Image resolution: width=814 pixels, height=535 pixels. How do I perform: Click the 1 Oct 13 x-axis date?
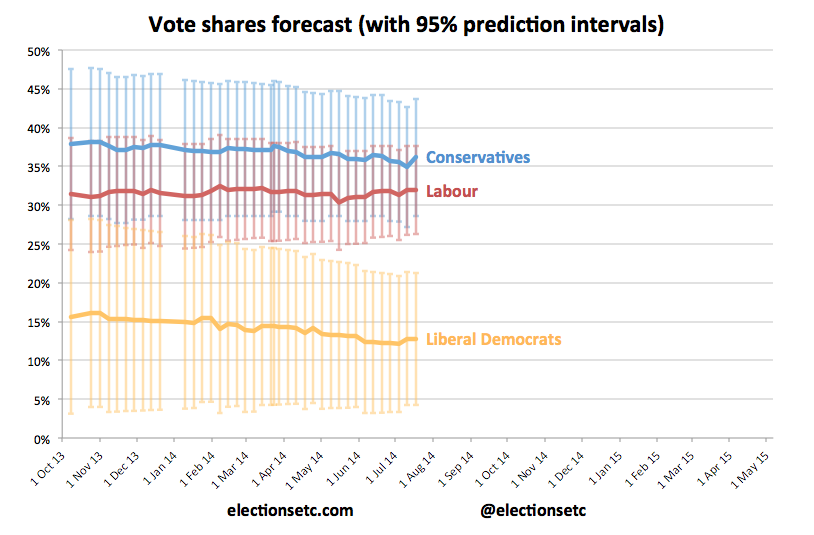pyautogui.click(x=45, y=467)
